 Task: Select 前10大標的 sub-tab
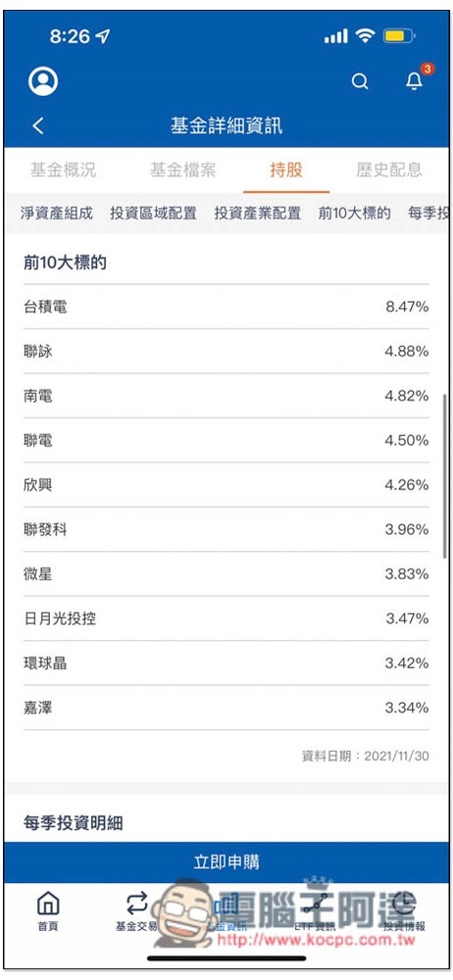click(354, 213)
